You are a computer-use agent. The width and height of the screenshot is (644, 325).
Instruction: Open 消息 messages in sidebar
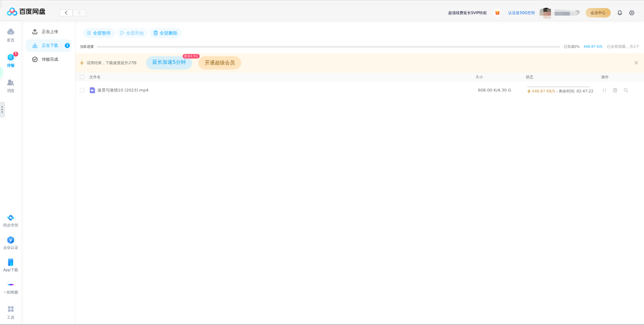[11, 83]
